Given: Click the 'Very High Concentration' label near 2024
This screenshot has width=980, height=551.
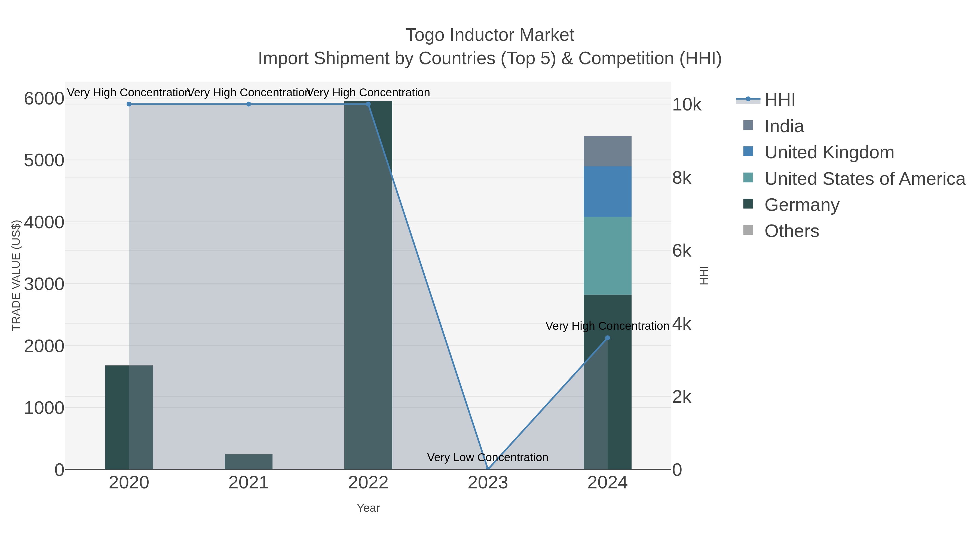Looking at the screenshot, I should click(x=608, y=326).
